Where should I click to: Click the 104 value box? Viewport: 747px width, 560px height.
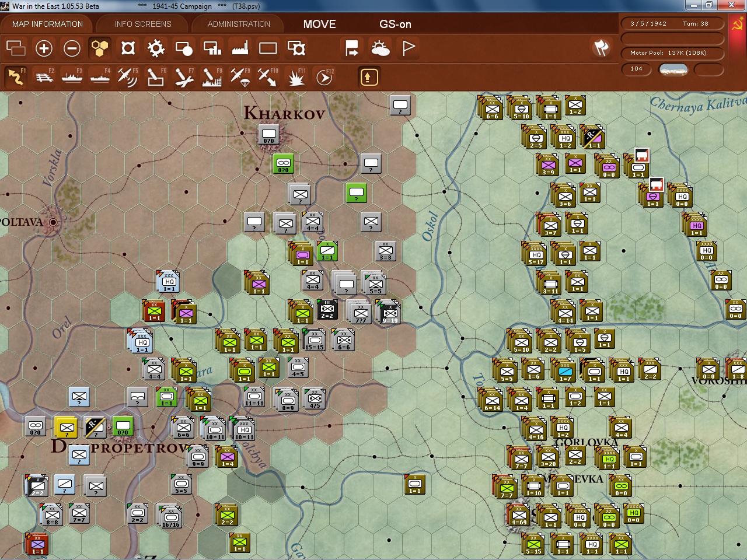(x=636, y=69)
